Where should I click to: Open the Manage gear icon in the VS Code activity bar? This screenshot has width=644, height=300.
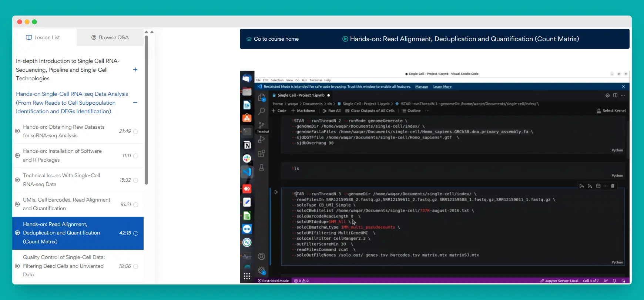tap(261, 270)
